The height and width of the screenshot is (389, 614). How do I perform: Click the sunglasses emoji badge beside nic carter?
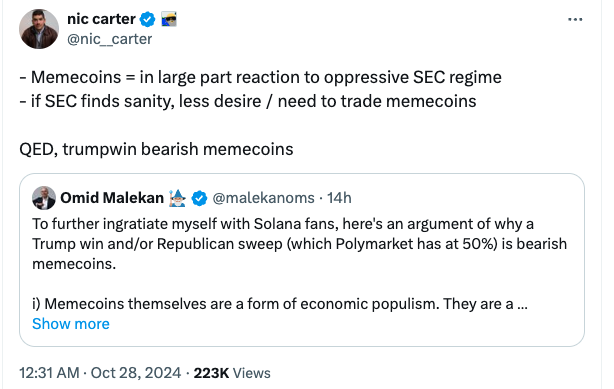click(x=169, y=19)
